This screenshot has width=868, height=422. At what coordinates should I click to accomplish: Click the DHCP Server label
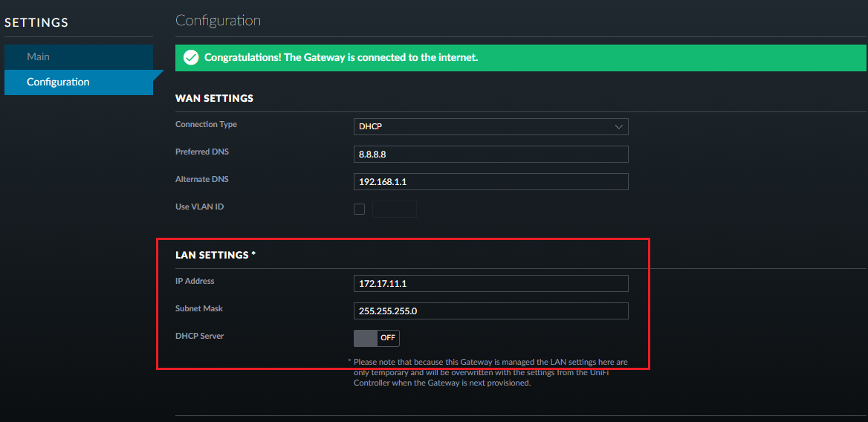click(x=199, y=336)
